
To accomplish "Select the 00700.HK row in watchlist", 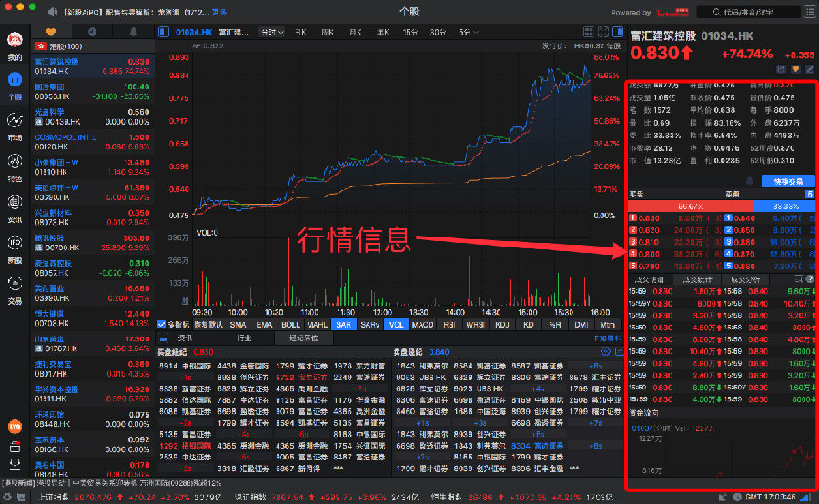I will [x=93, y=243].
